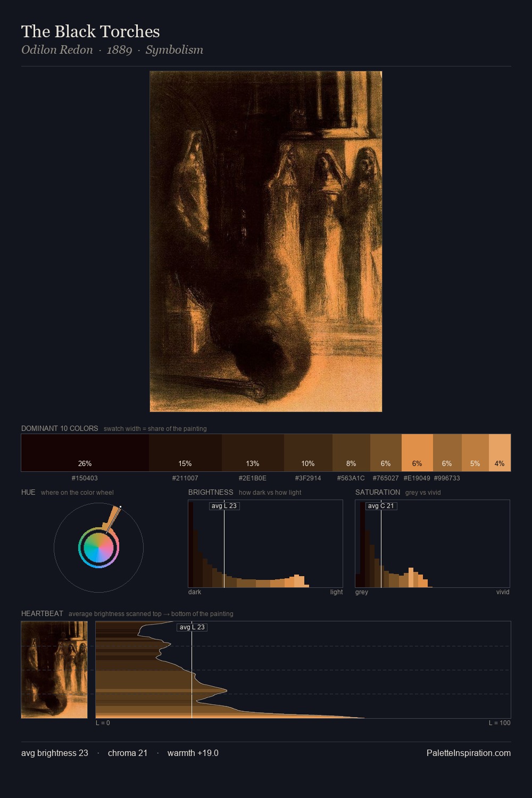The width and height of the screenshot is (532, 798).
Task: Click the 'grey' axis label
Action: coord(362,592)
